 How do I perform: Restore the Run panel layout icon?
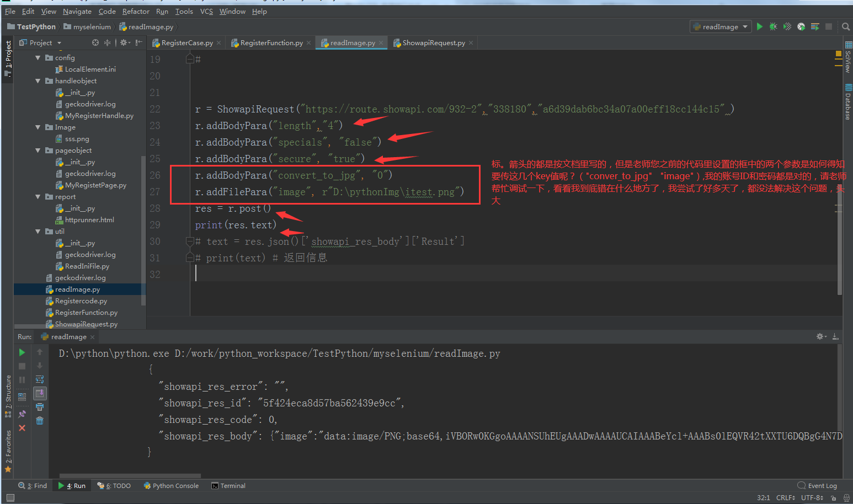point(22,396)
